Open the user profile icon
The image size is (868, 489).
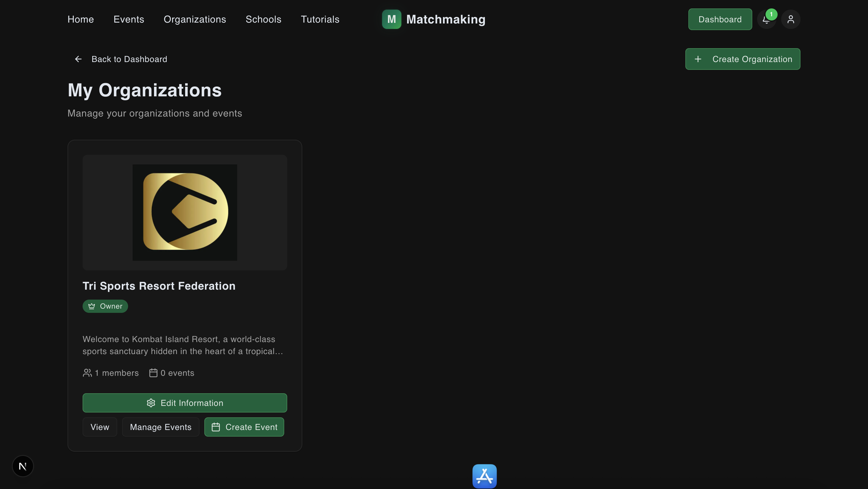[791, 20]
